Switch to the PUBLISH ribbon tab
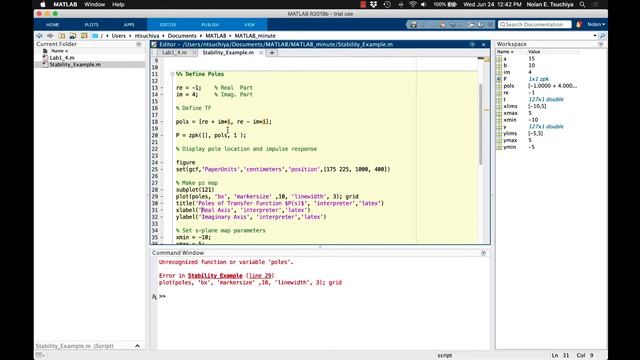Viewport: 640px width, 360px height. [210, 24]
